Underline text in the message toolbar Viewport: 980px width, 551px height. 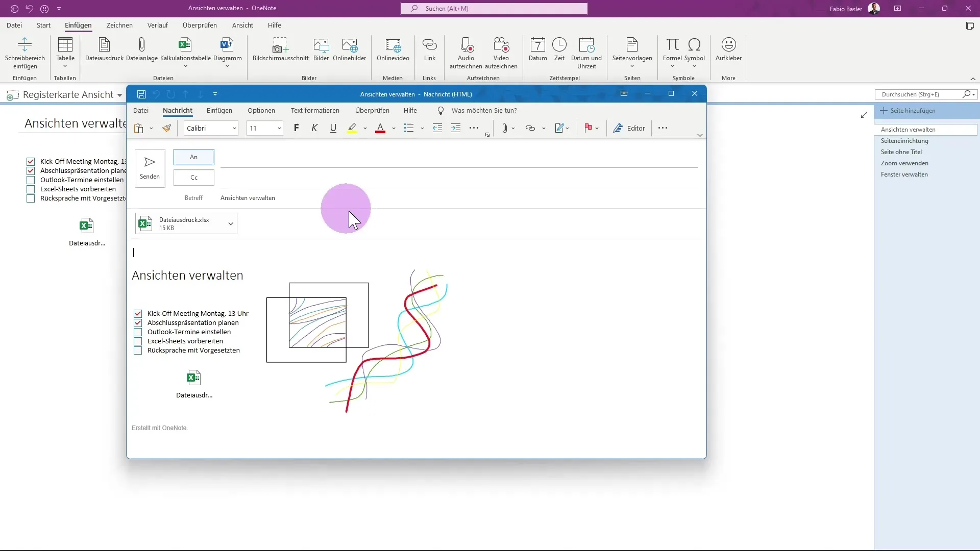click(333, 128)
